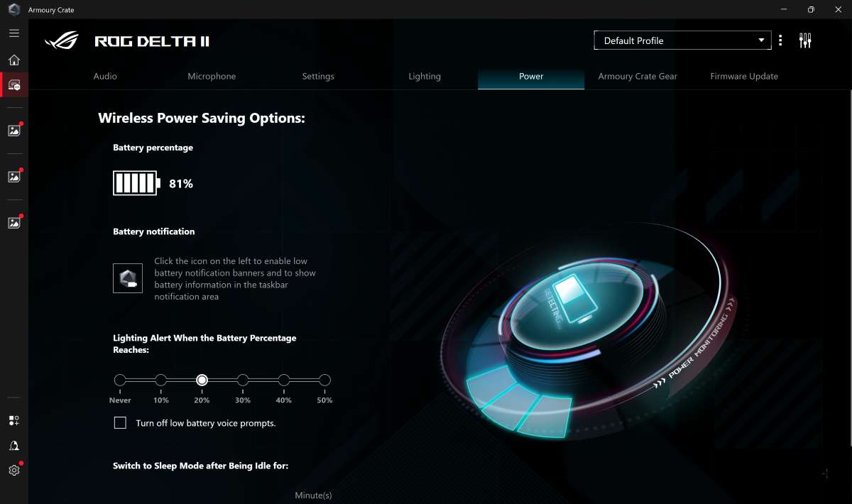Enable battery notification via the cube icon
The width and height of the screenshot is (852, 504).
(128, 278)
